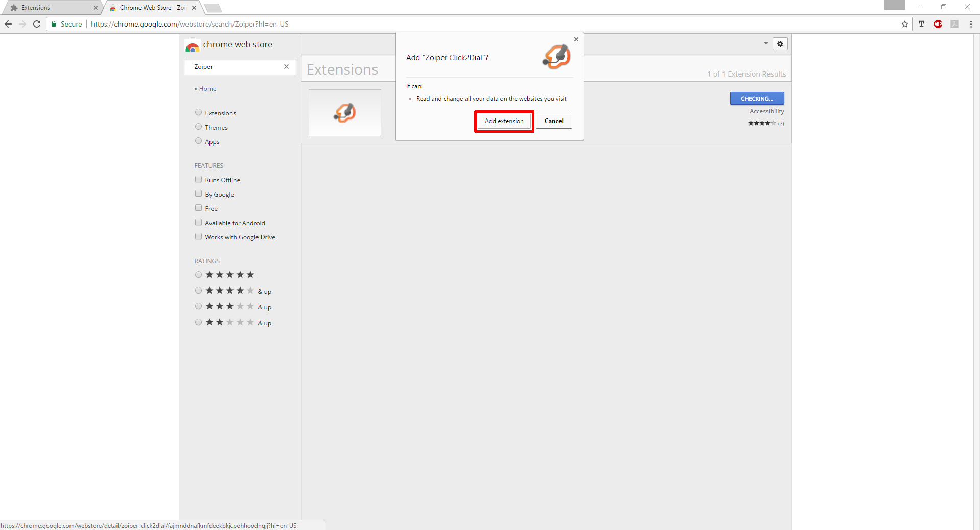Enable the Runs Offline checkbox
This screenshot has width=980, height=530.
click(x=198, y=179)
